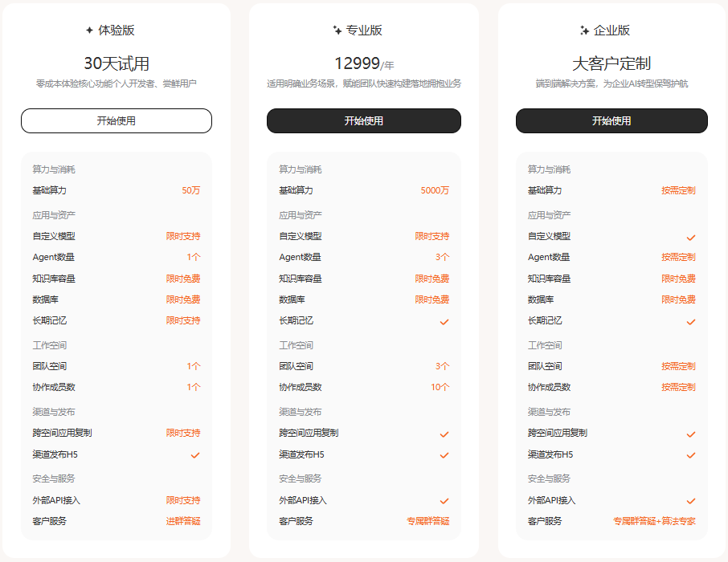
Task: Click 限时免费 for 知识库容量 in 企业版
Action: point(678,279)
